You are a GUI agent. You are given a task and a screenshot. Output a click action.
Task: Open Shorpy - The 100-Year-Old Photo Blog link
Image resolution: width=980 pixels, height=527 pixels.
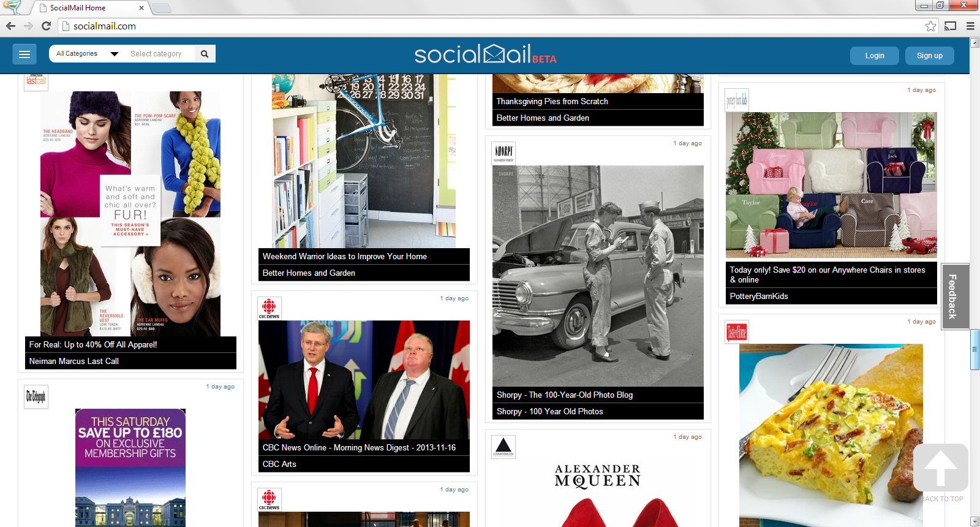click(x=565, y=395)
